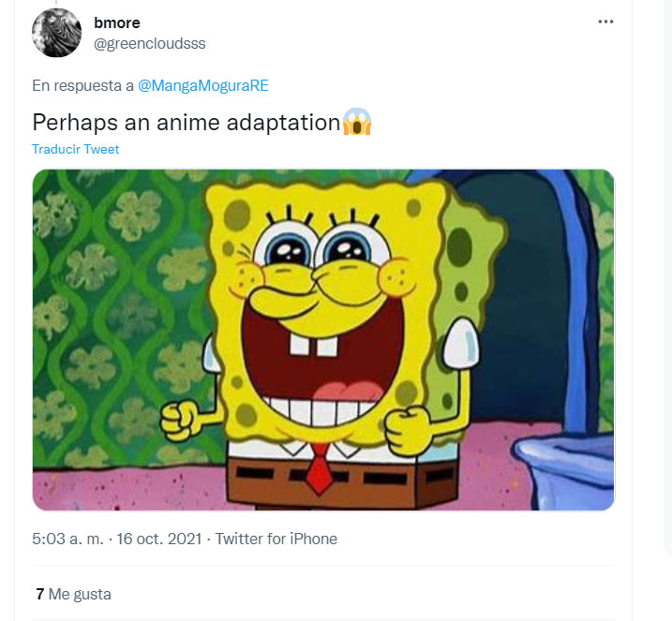The image size is (672, 621).
Task: Click bmore's profile avatar picture
Action: coord(57,33)
